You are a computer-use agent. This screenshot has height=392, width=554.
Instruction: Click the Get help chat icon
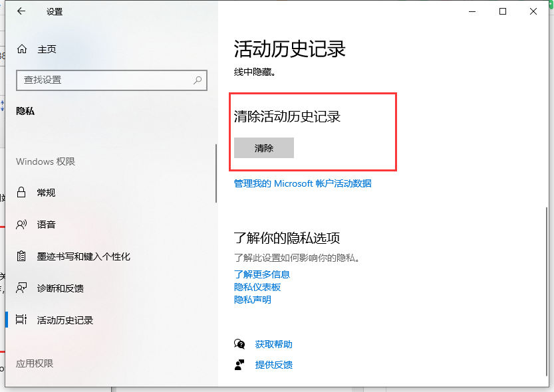(x=239, y=344)
